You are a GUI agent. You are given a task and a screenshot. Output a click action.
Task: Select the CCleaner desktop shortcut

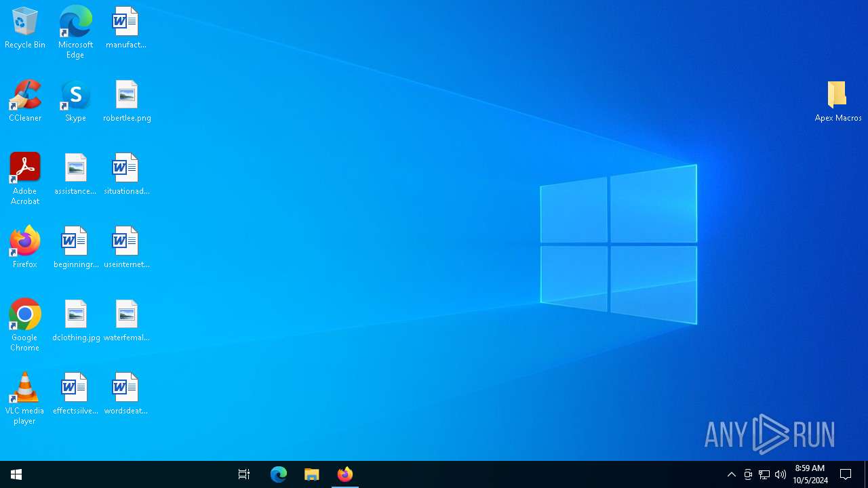tap(25, 101)
